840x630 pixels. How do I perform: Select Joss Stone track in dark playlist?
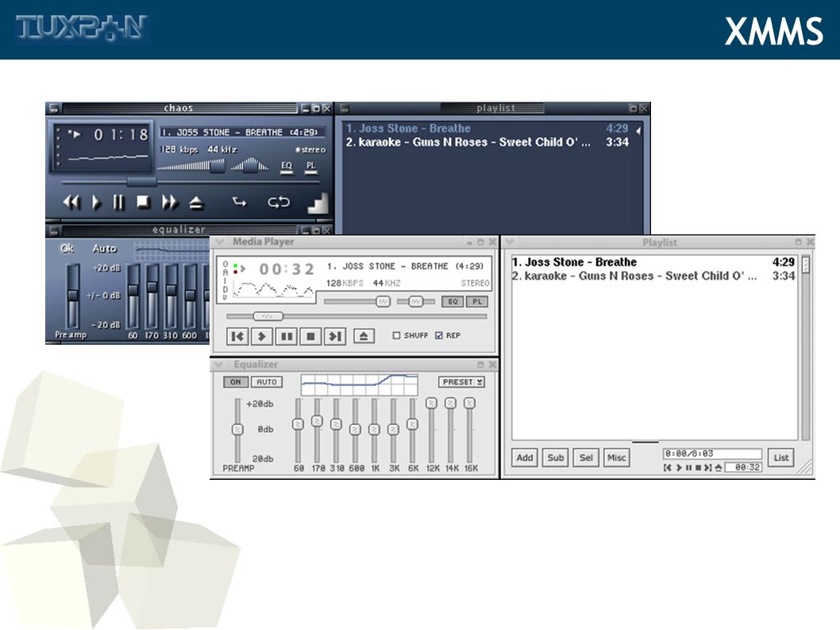click(487, 129)
